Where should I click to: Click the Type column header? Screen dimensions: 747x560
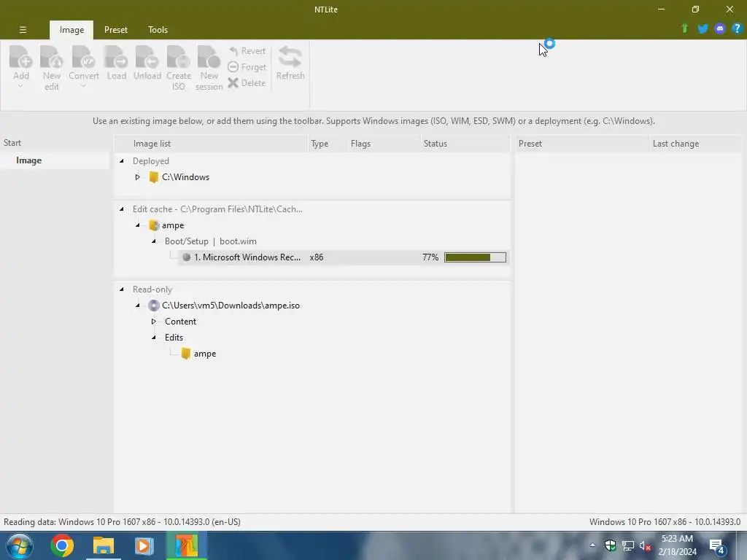click(x=328, y=144)
